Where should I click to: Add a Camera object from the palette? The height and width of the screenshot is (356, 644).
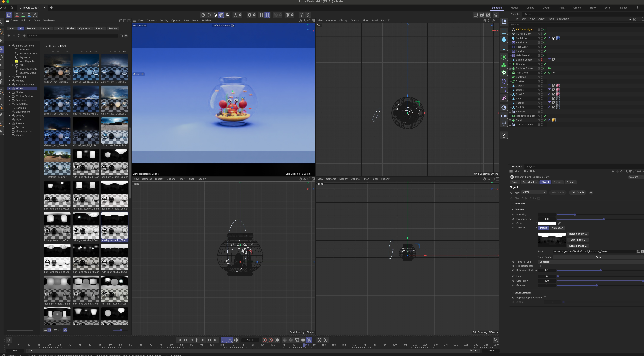tap(504, 116)
